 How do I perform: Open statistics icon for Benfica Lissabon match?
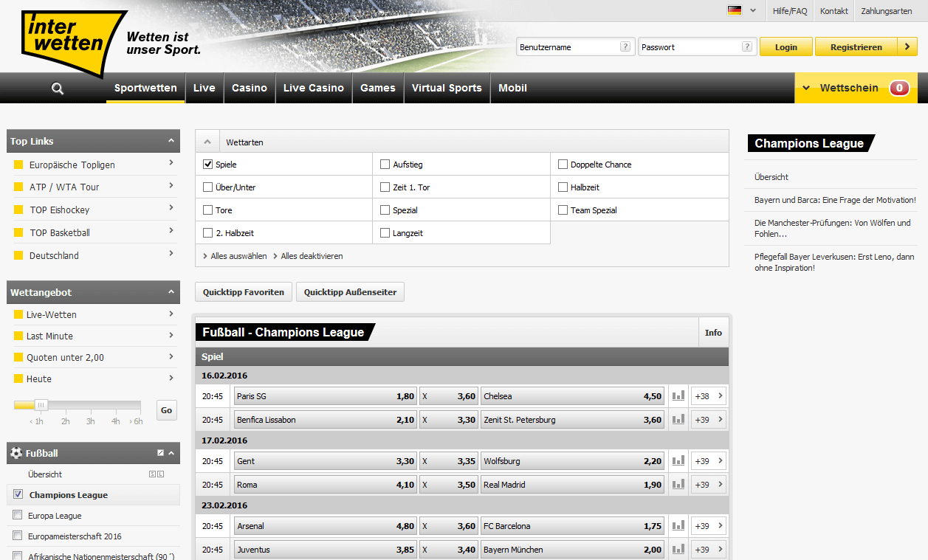(678, 420)
